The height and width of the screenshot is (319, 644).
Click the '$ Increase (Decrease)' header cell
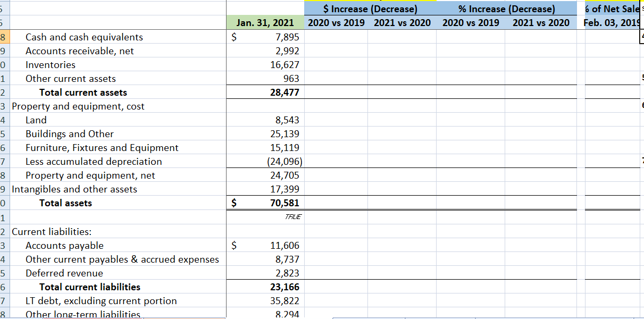tap(370, 9)
